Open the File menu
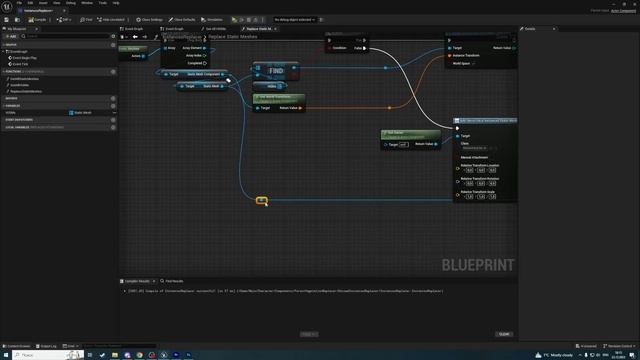 pos(19,3)
